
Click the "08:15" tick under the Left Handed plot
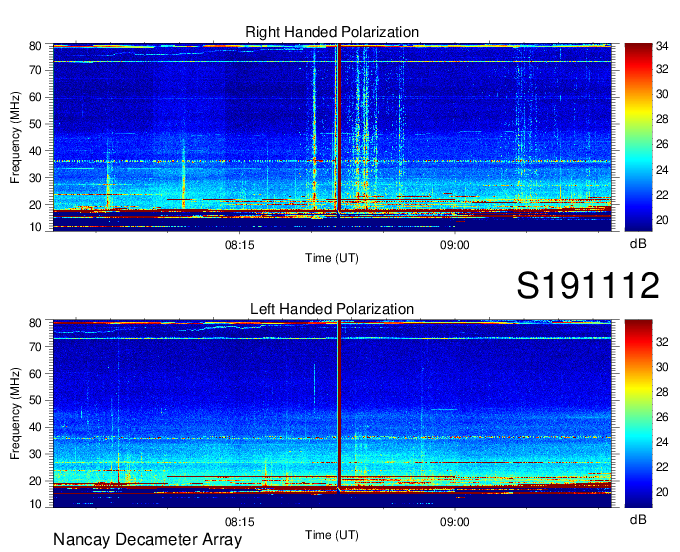[x=239, y=522]
